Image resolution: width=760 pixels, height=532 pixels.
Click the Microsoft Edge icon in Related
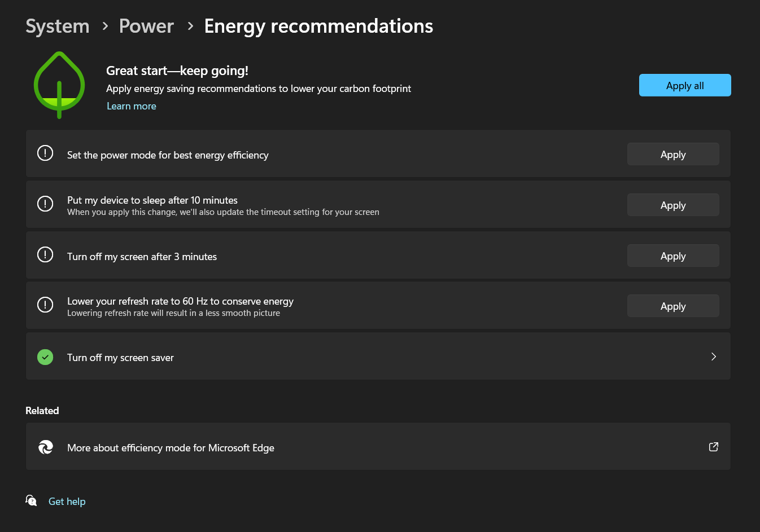coord(45,447)
